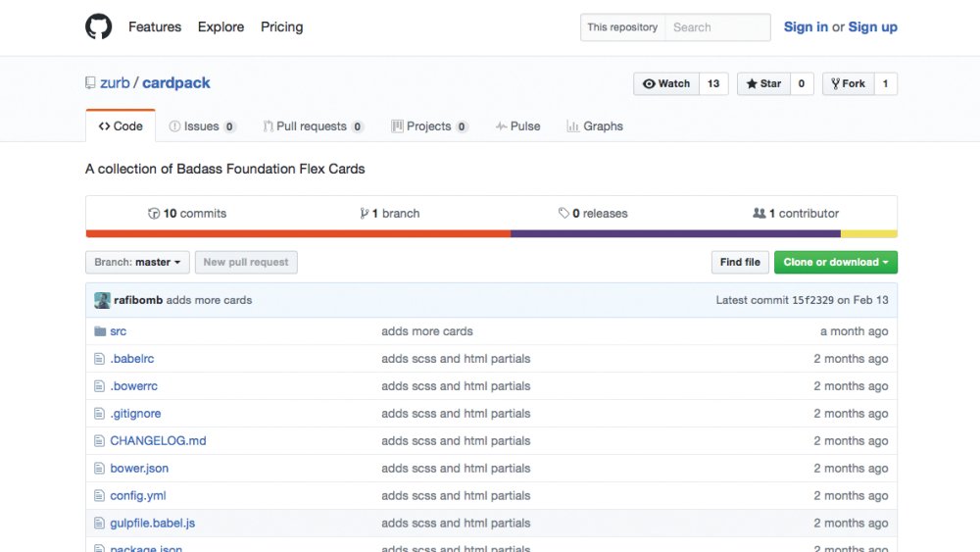Open the 1 branch link
The image size is (980, 552).
389,213
